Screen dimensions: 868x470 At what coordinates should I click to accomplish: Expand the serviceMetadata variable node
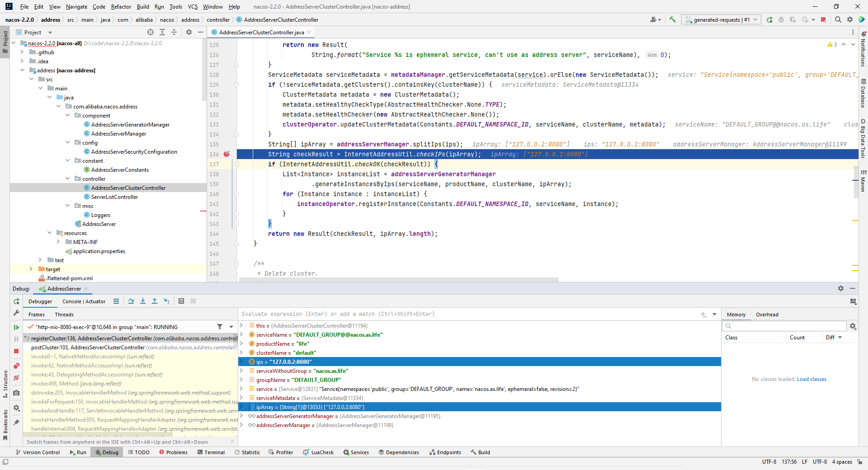pos(242,398)
